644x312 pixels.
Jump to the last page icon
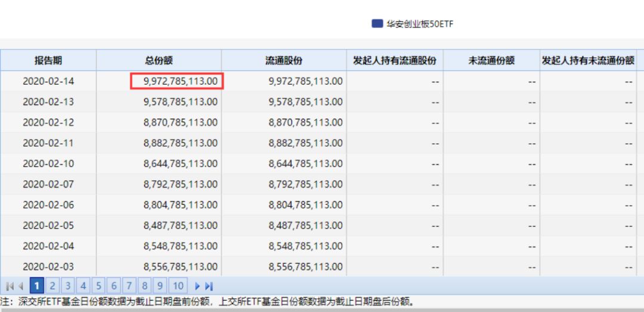[209, 286]
